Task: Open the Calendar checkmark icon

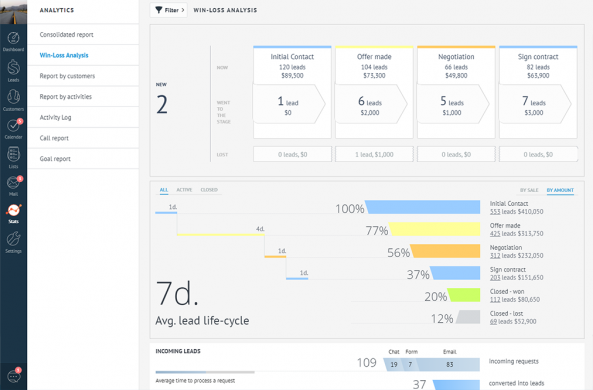Action: (x=13, y=125)
